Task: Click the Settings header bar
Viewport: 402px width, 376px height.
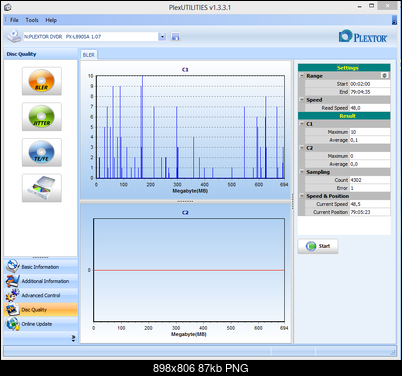Action: [344, 68]
